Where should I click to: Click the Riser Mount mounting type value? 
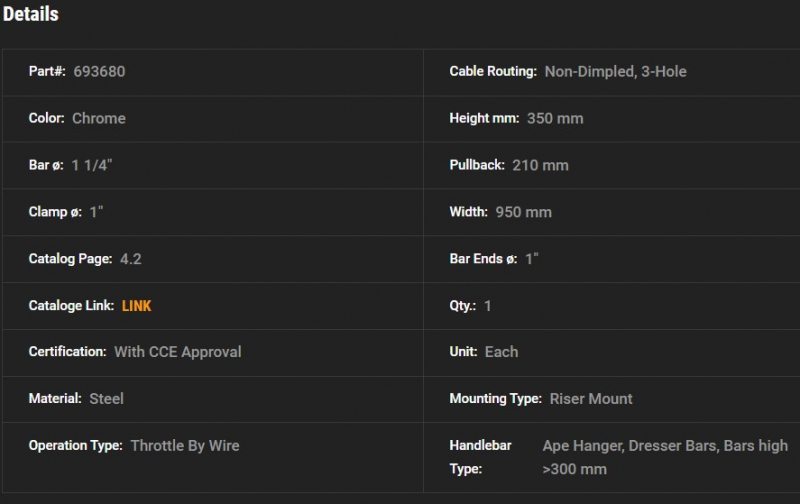591,399
